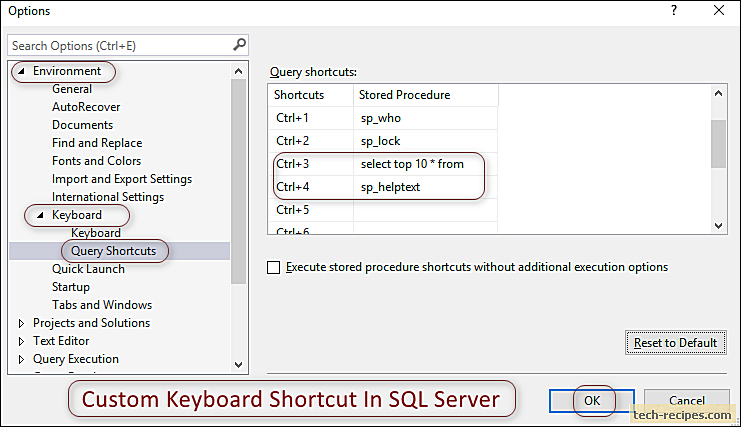Click the Stored Procedure column header
This screenshot has width=741, height=427.
point(426,95)
